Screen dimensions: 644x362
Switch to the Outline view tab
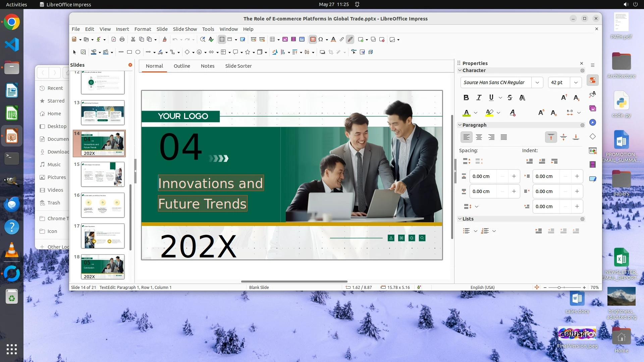182,66
